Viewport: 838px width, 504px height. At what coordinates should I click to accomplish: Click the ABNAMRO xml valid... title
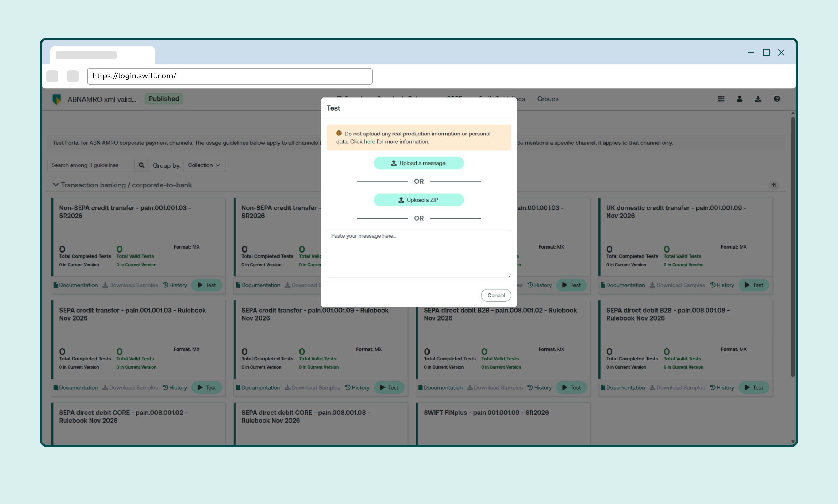(102, 99)
